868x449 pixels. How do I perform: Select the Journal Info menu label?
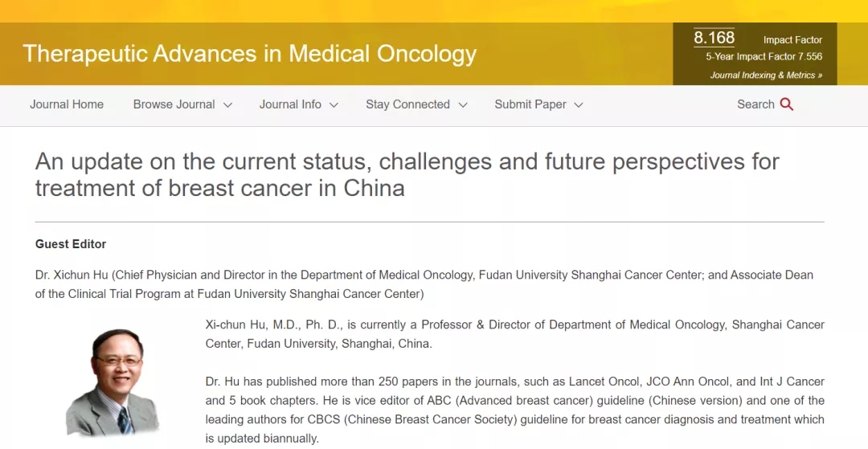[x=290, y=104]
